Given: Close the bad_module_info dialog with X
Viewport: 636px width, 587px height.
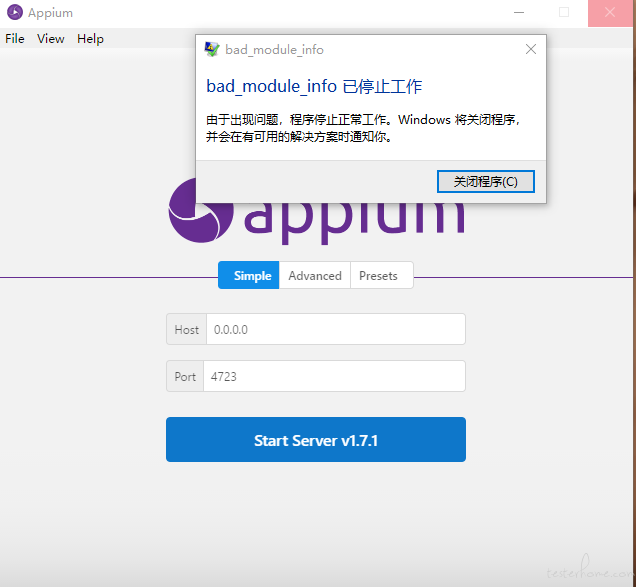Looking at the screenshot, I should (531, 49).
